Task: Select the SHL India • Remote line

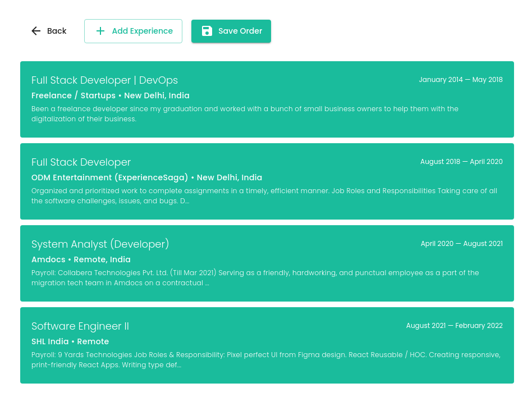Action: [70, 341]
